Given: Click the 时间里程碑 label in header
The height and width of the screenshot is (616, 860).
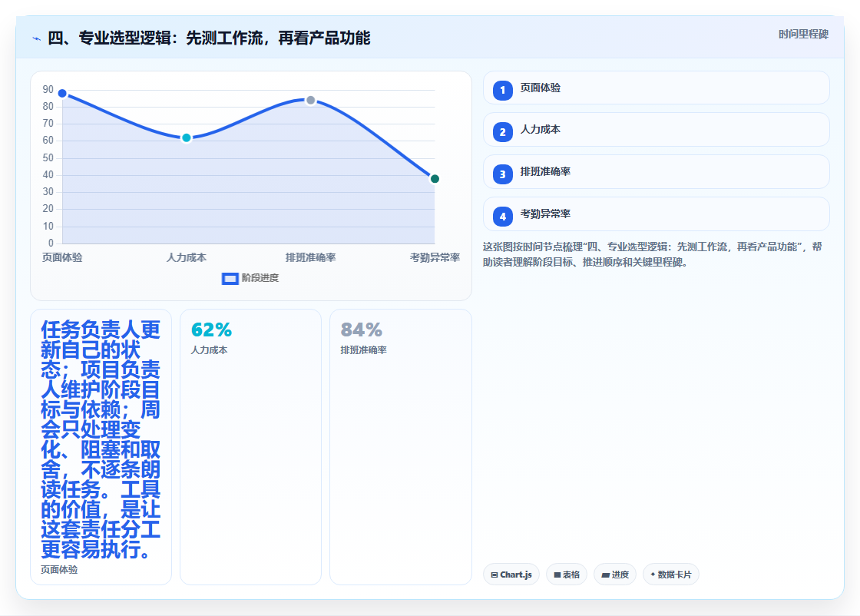Looking at the screenshot, I should click(x=803, y=34).
